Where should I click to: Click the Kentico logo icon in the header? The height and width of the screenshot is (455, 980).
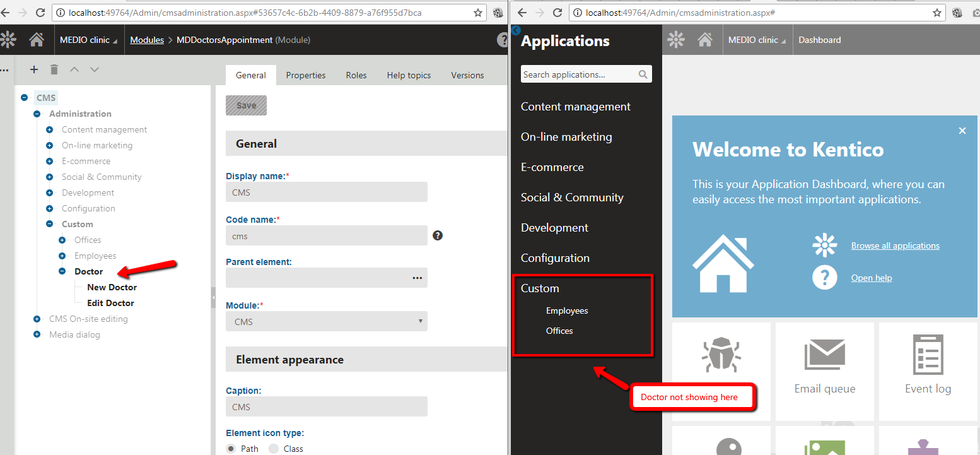(x=9, y=39)
